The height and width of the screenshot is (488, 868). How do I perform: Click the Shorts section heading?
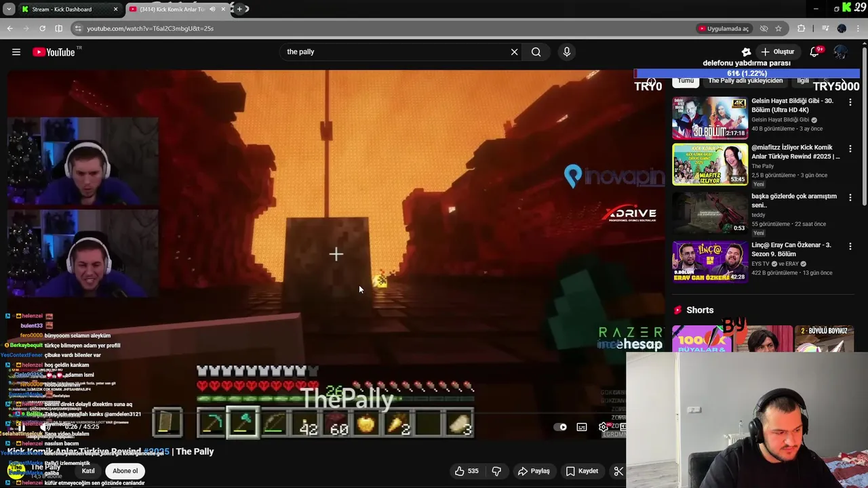(700, 310)
